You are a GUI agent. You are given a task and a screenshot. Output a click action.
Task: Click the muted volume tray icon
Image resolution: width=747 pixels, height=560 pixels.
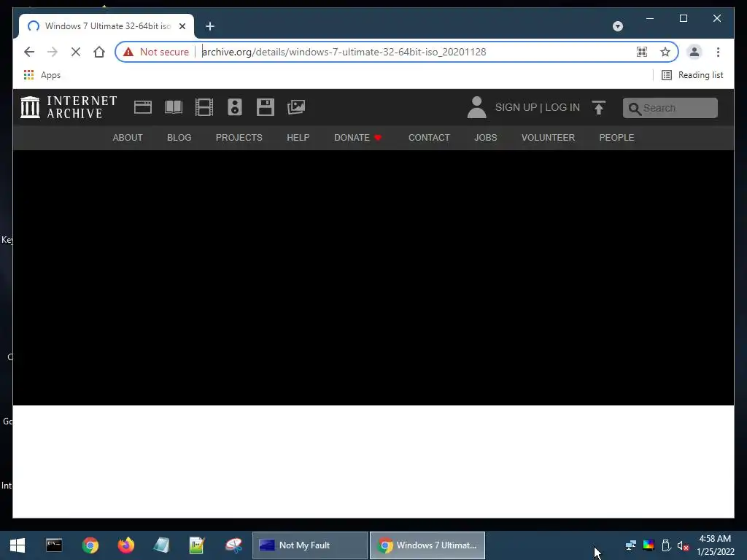[683, 545]
